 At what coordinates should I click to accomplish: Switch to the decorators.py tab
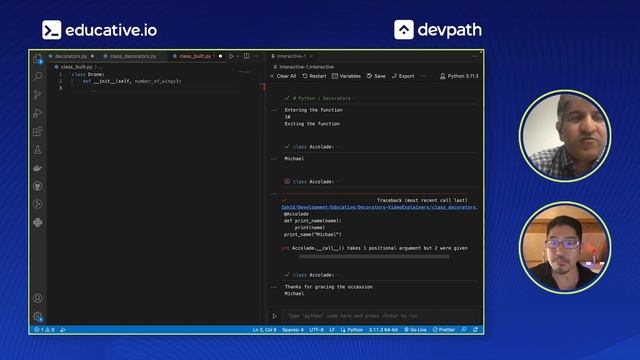71,56
